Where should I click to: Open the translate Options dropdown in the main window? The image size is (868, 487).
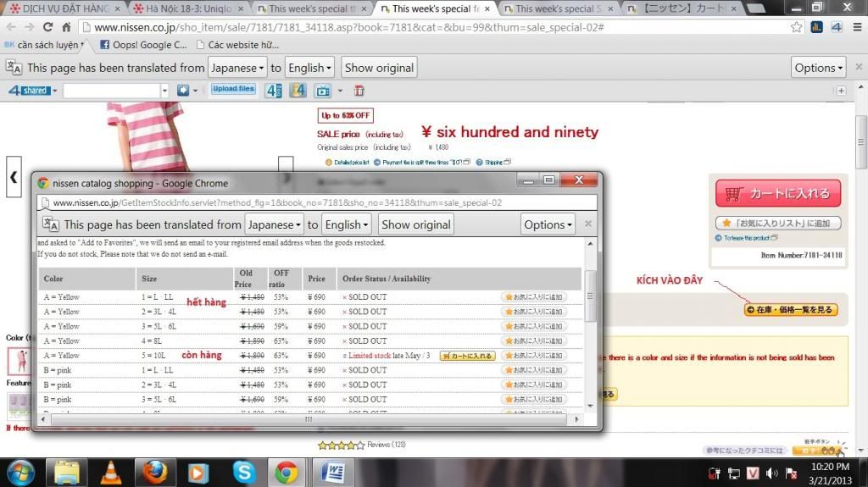pyautogui.click(x=818, y=68)
